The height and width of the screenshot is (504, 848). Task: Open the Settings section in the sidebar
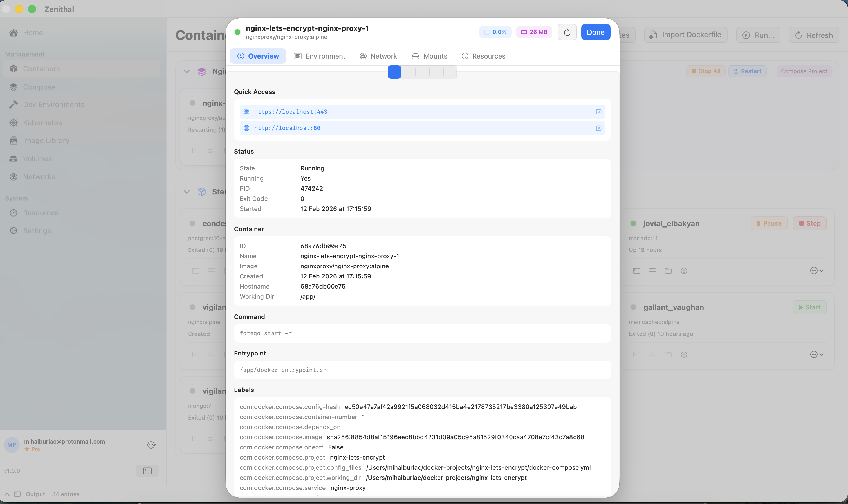(37, 231)
